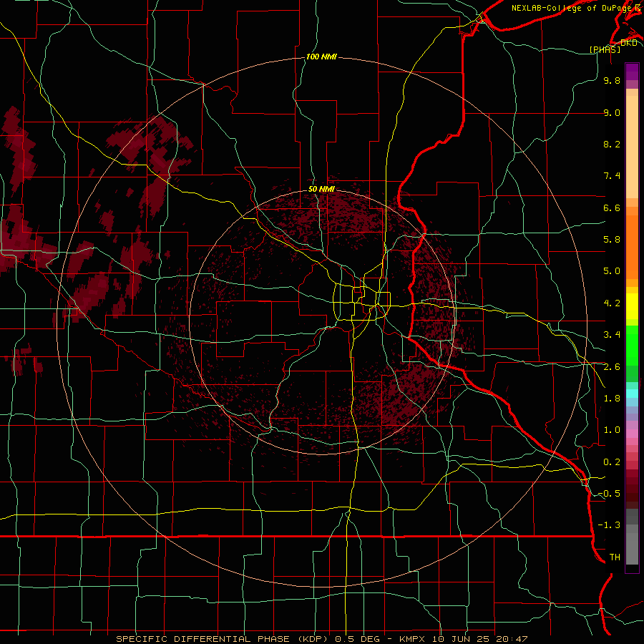Click the 'TH' label at the scale bottom
Screen dimensions: 644x644
[615, 557]
